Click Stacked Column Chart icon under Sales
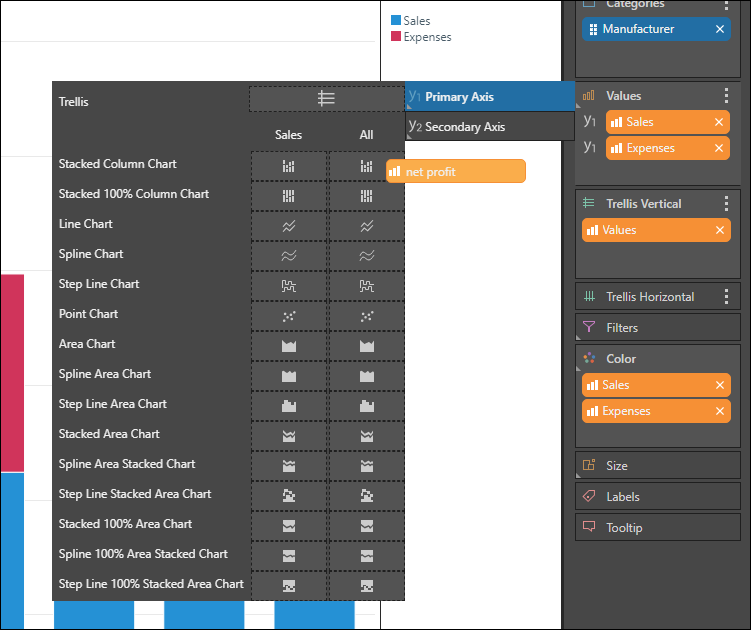 pyautogui.click(x=288, y=166)
